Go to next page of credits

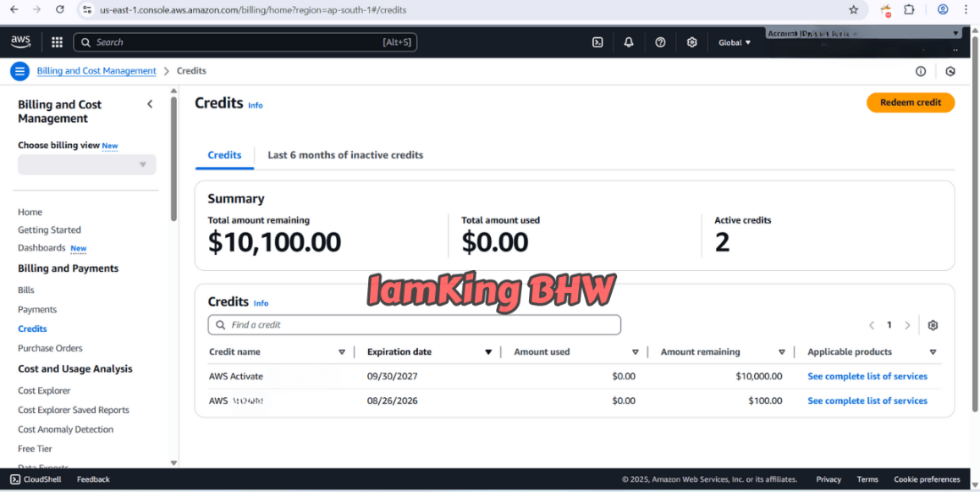click(x=907, y=325)
